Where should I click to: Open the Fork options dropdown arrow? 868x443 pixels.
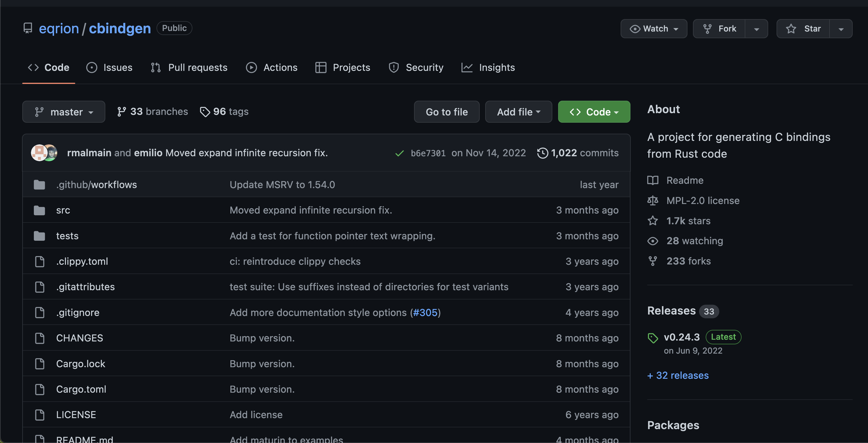point(757,29)
